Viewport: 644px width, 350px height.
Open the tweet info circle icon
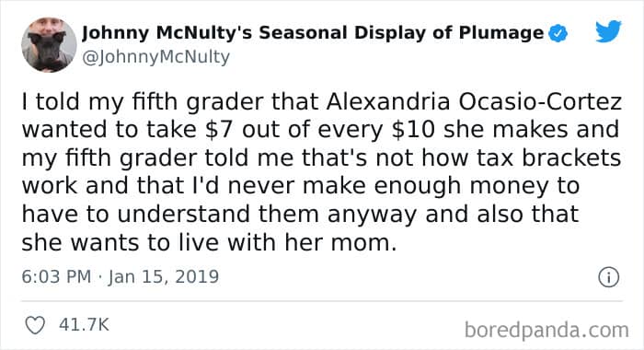point(608,277)
